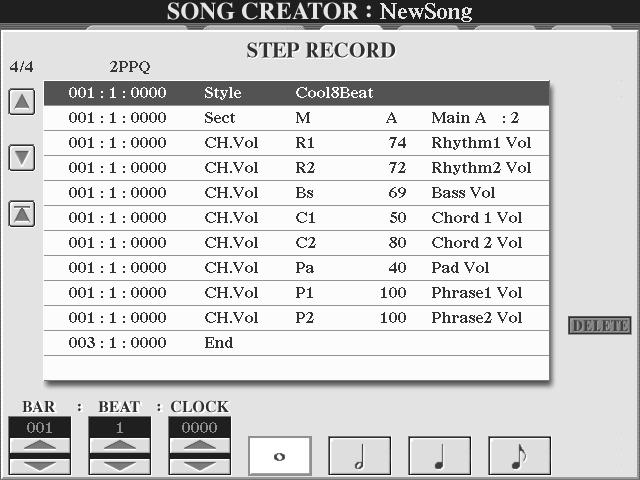Click the BEAT field showing 1
640x480 pixels.
[120, 427]
